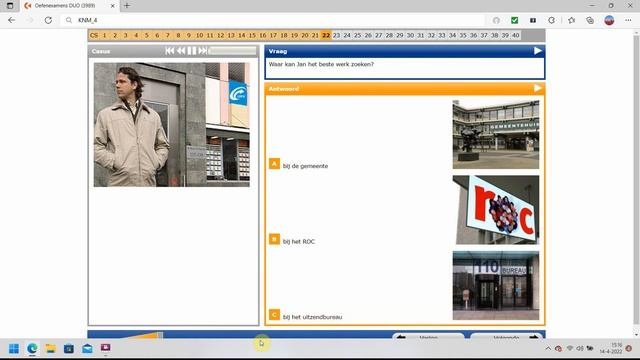Click the question text 'Waar kan Jan het beste werk zoeken?'
Screen dimensions: 640x360
[x=321, y=64]
